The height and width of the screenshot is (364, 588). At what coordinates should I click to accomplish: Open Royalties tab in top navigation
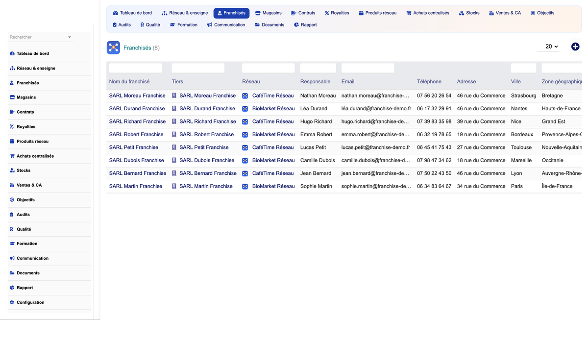click(x=337, y=13)
